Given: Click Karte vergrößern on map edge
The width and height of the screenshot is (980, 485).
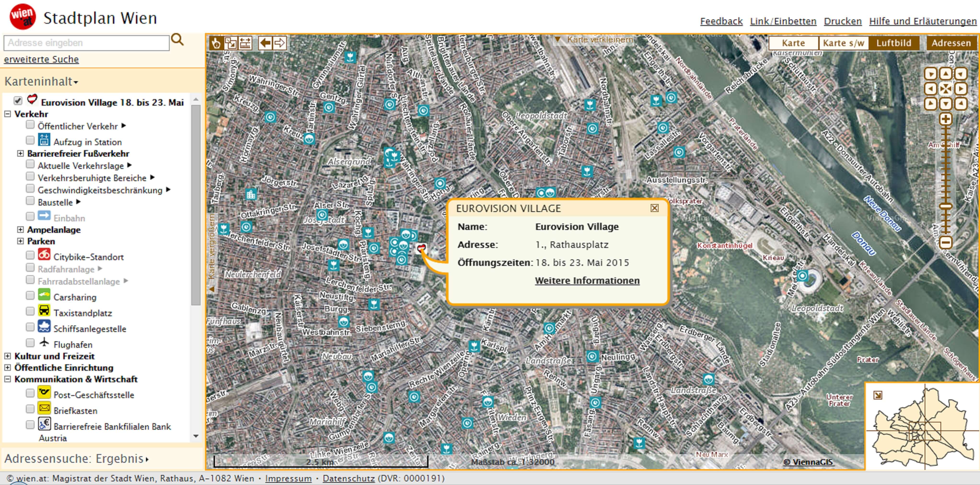Looking at the screenshot, I should click(212, 253).
